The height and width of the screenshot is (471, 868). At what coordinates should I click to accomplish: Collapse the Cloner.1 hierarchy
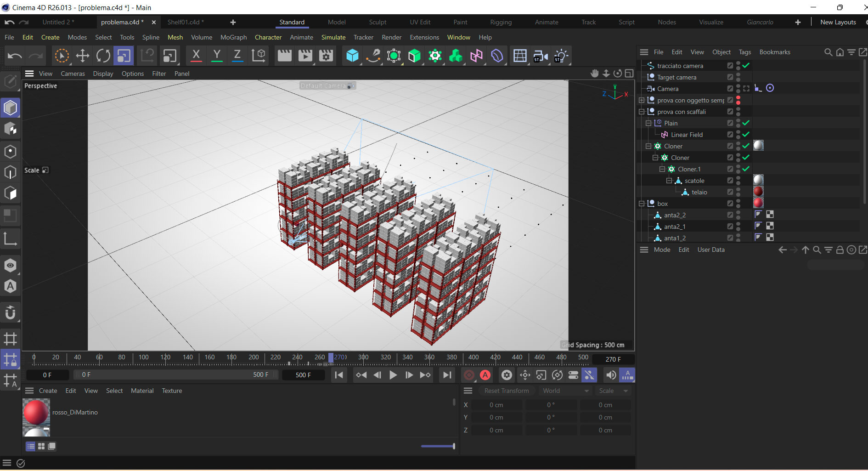[x=662, y=169]
